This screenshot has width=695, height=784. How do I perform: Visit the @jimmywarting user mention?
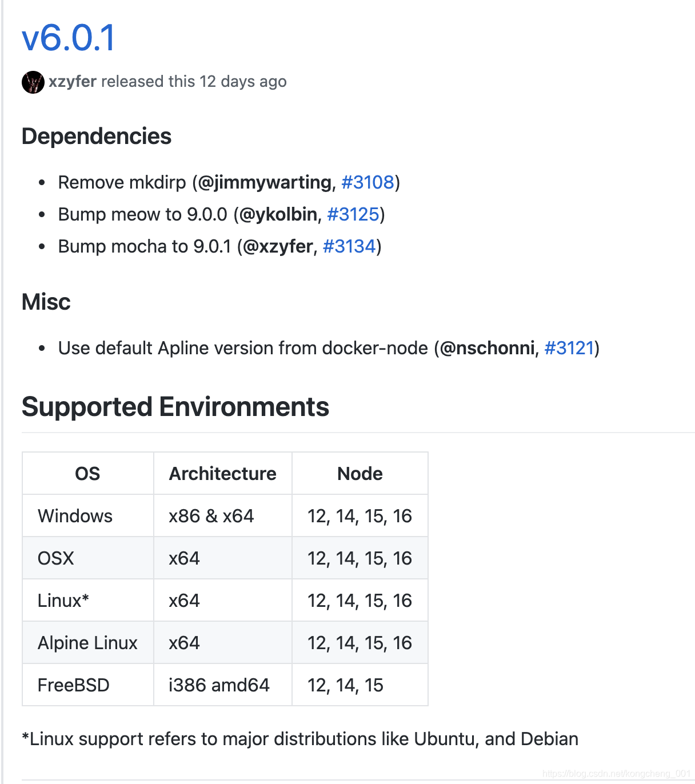(x=265, y=182)
